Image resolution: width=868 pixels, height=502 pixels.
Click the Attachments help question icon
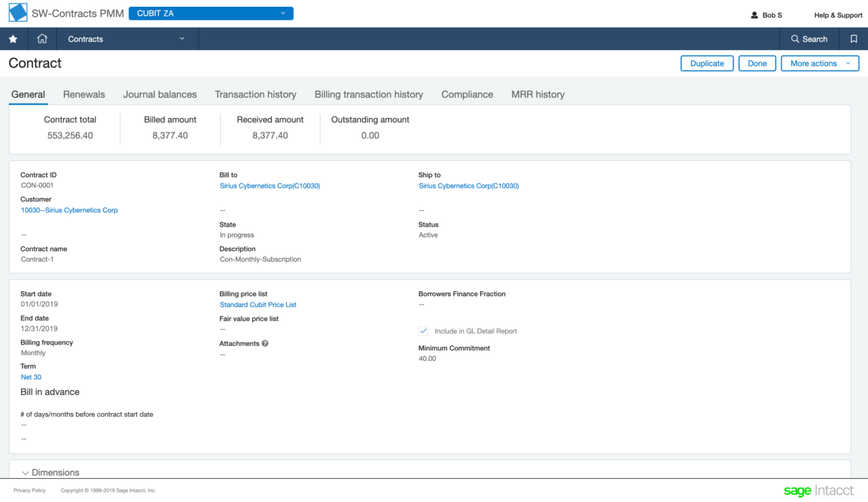point(265,343)
